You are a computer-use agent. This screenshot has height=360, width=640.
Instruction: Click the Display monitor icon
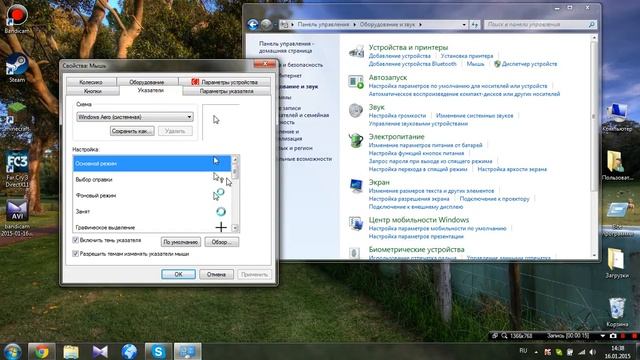click(x=356, y=186)
